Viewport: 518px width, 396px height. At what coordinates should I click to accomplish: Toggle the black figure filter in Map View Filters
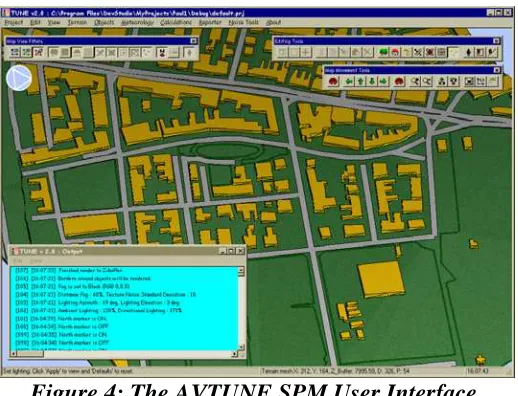pos(162,52)
